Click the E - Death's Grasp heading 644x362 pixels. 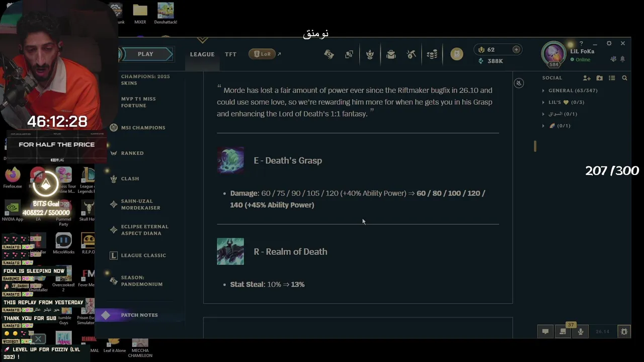pyautogui.click(x=288, y=160)
